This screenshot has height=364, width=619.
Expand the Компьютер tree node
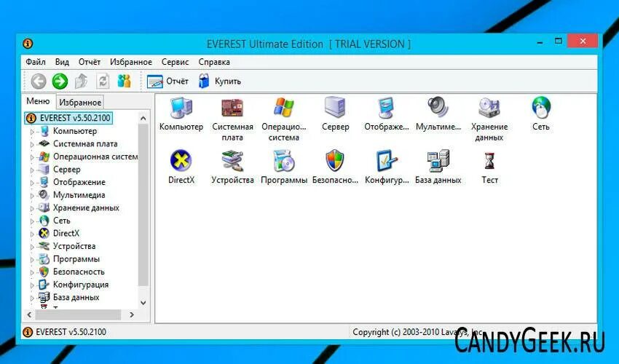[32, 132]
